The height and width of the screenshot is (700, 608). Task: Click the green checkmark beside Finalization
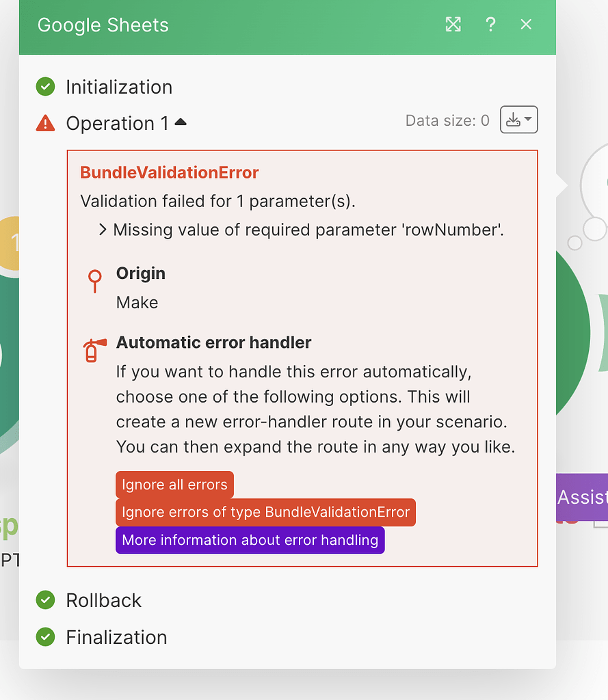pos(45,637)
